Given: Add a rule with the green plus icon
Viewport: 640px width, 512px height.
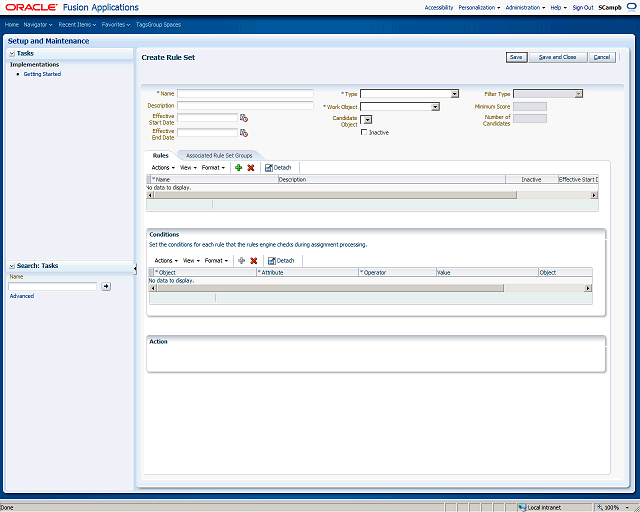Looking at the screenshot, I should [239, 167].
